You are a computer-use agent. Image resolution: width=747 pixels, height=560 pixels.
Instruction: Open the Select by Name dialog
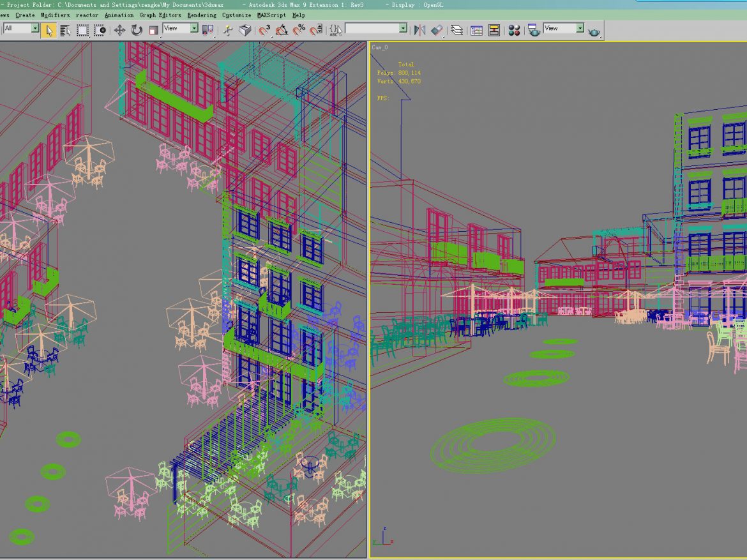[65, 29]
